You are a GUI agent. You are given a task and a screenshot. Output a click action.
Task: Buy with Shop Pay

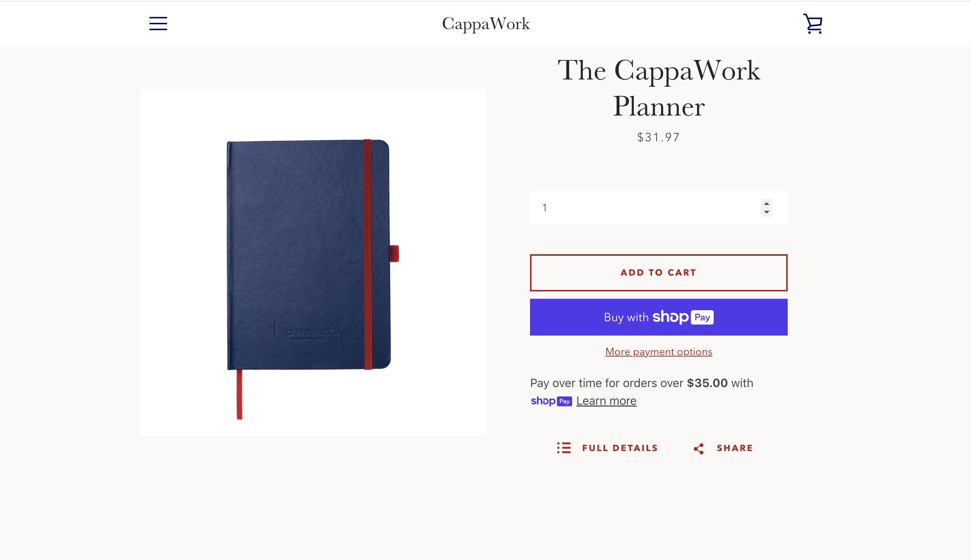658,317
